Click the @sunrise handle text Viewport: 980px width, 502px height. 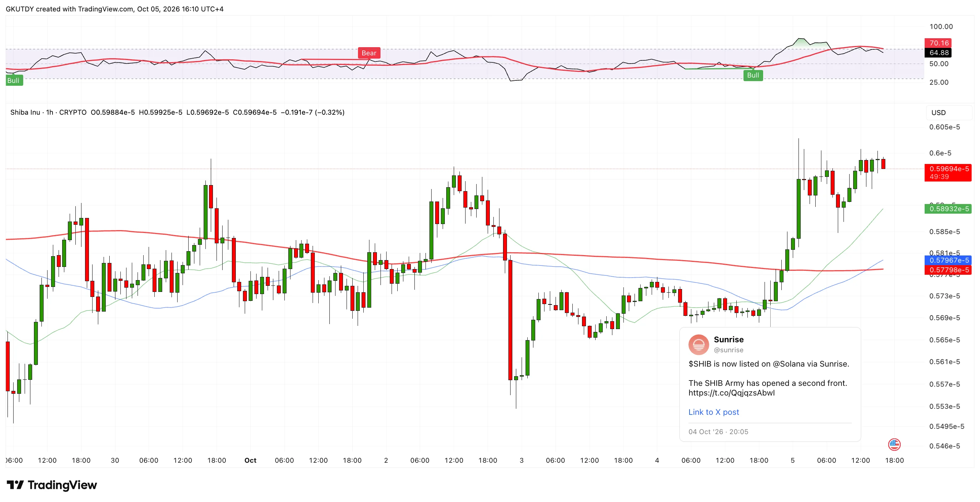728,350
